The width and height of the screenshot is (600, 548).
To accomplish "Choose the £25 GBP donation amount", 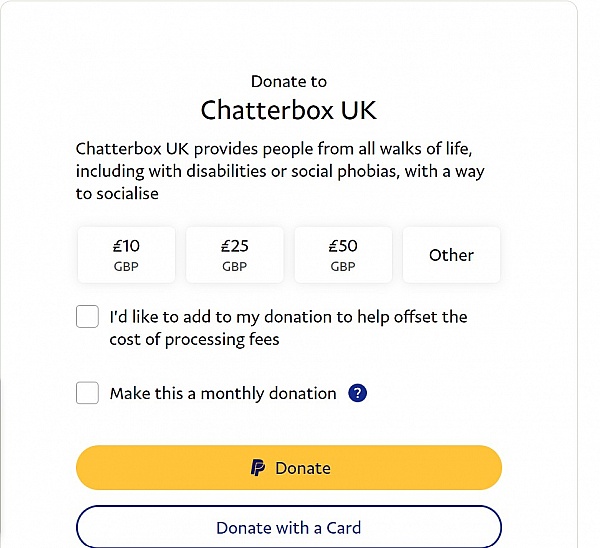I will tap(235, 255).
